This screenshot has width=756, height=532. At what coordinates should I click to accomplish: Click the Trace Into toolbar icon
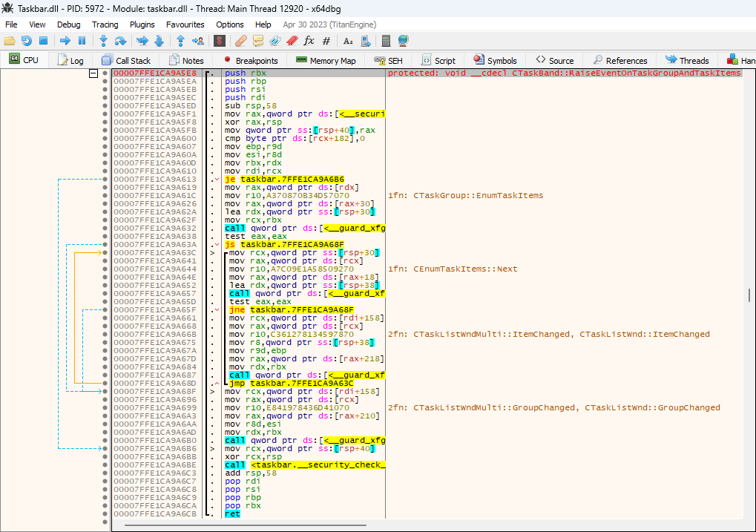click(x=142, y=41)
